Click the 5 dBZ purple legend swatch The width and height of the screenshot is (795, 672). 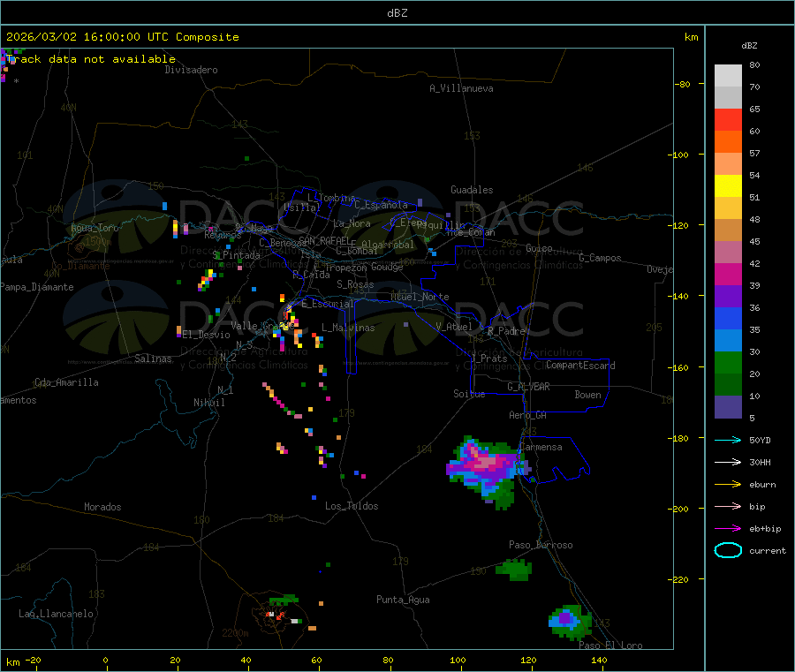coord(728,407)
